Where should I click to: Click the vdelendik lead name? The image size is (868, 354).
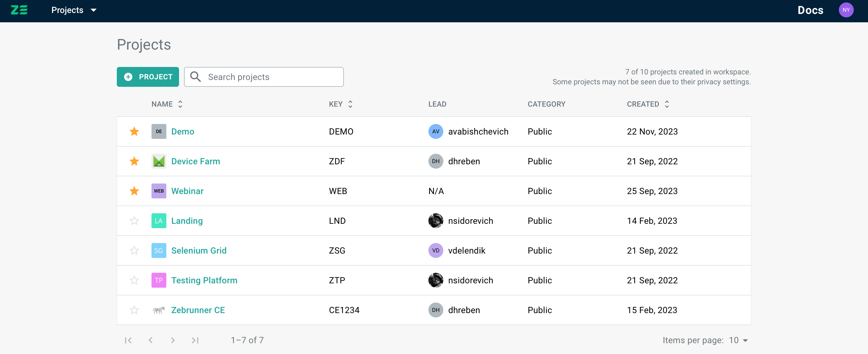point(466,250)
